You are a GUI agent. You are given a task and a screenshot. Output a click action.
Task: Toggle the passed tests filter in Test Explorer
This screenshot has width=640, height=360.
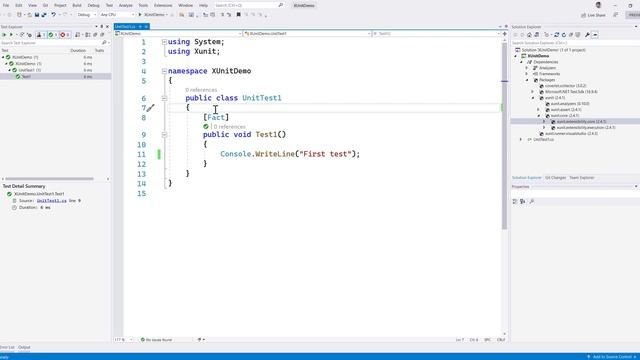pos(53,35)
